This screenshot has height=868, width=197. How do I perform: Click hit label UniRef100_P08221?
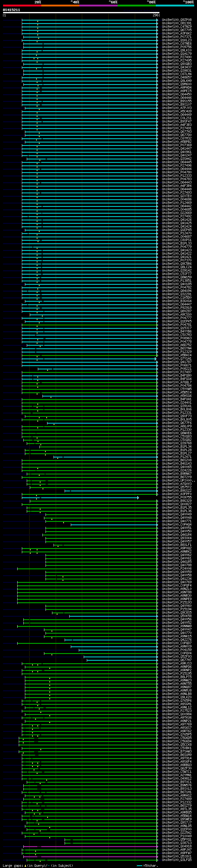(x=177, y=369)
